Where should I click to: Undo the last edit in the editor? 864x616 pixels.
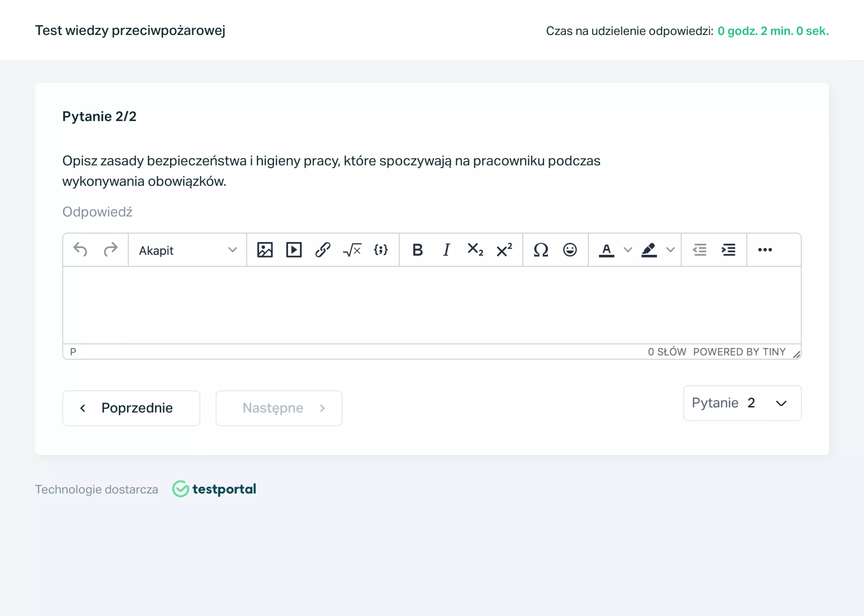[80, 250]
